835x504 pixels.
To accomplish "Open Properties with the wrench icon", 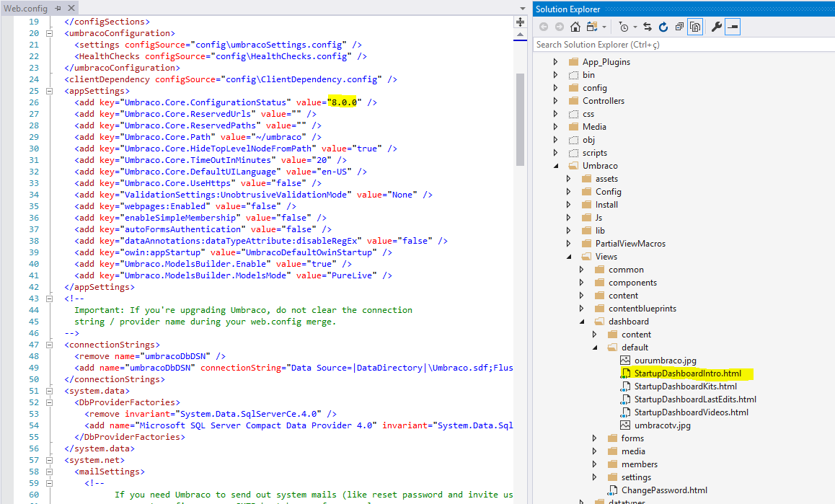I will 717,27.
